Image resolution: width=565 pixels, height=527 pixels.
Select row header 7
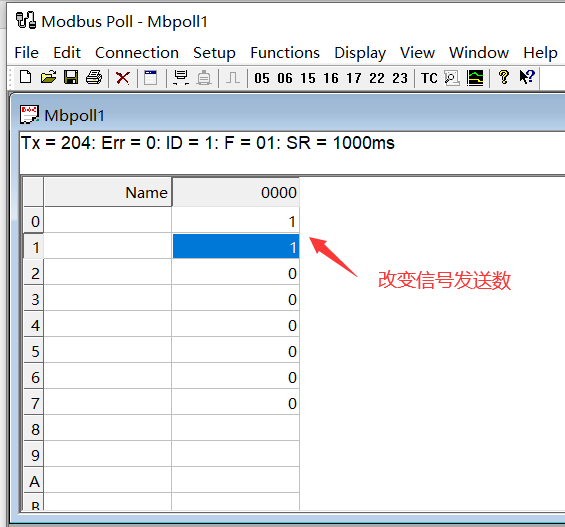[34, 403]
